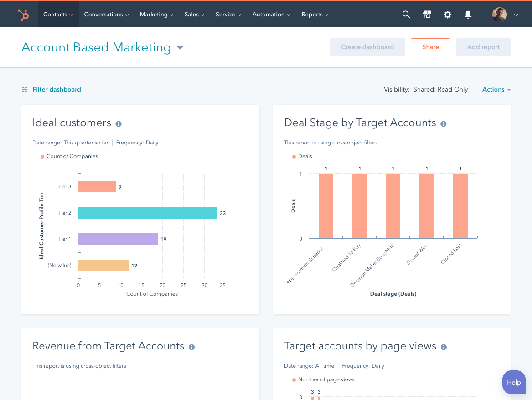Open the Actions dropdown
532x400 pixels.
point(496,90)
